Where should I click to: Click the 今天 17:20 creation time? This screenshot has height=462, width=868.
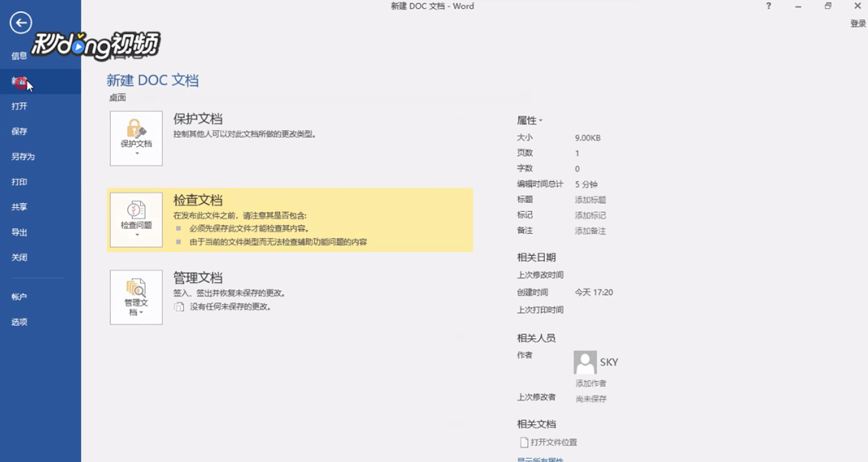point(594,292)
